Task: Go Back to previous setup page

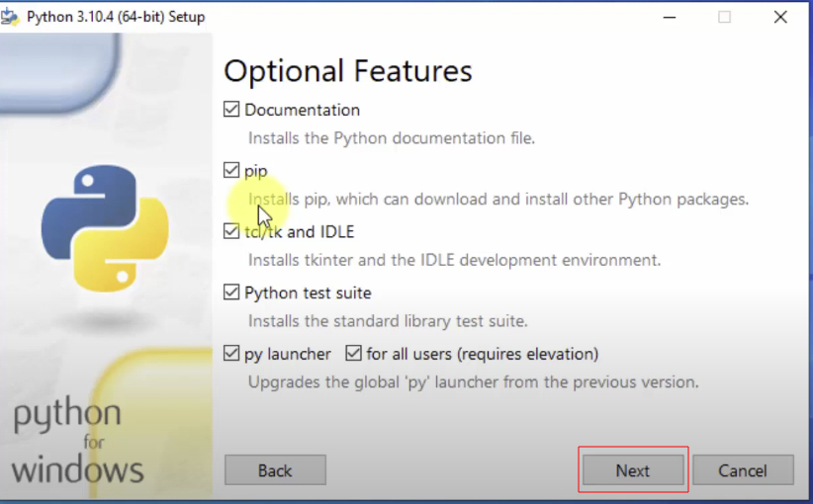Action: (275, 470)
